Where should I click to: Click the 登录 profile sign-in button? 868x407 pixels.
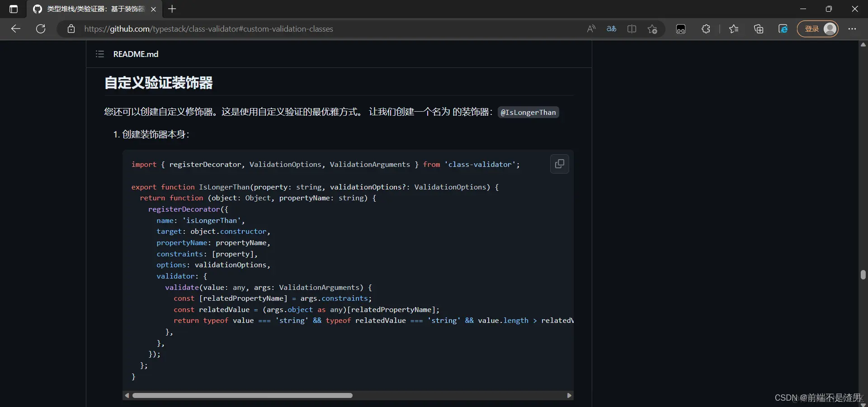817,29
